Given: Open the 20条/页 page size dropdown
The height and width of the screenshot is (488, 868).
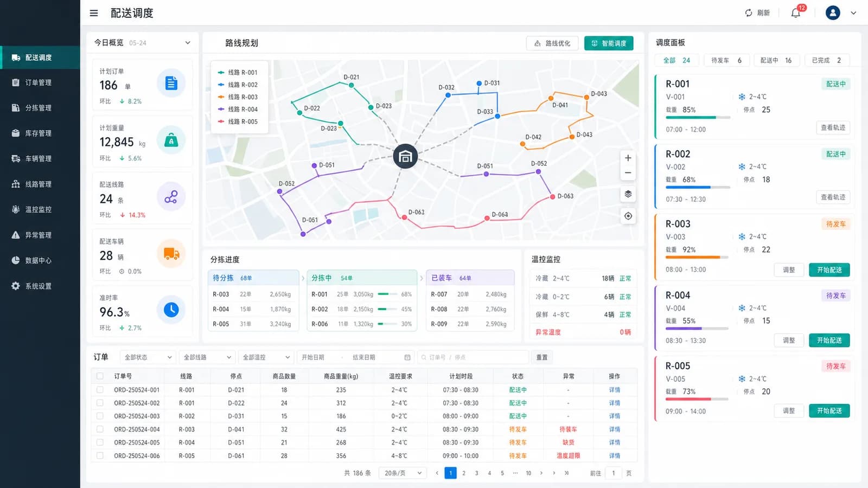Looking at the screenshot, I should click(403, 473).
